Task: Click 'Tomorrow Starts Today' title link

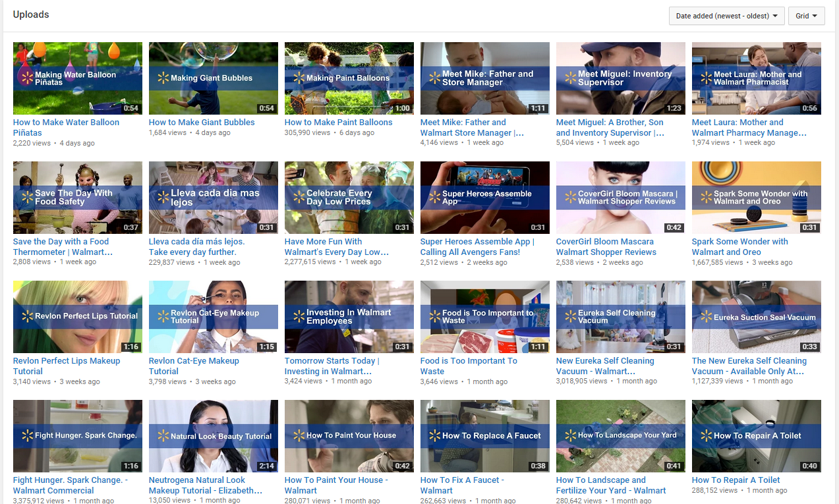Action: click(x=332, y=366)
